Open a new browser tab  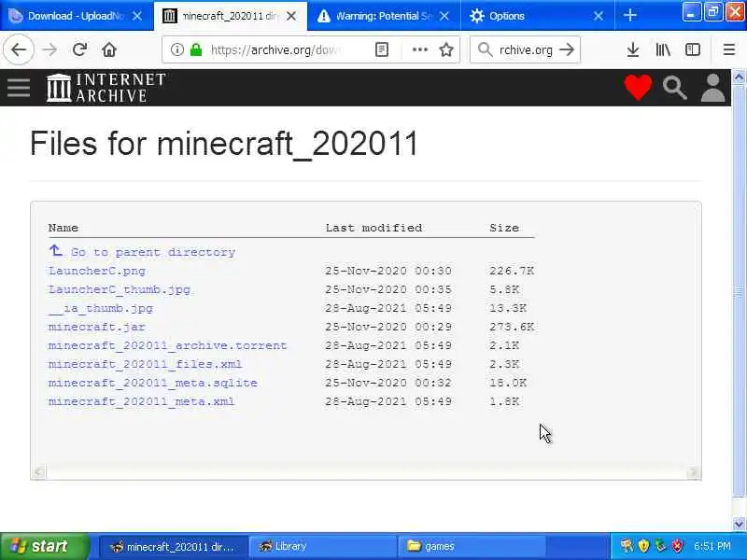(629, 16)
